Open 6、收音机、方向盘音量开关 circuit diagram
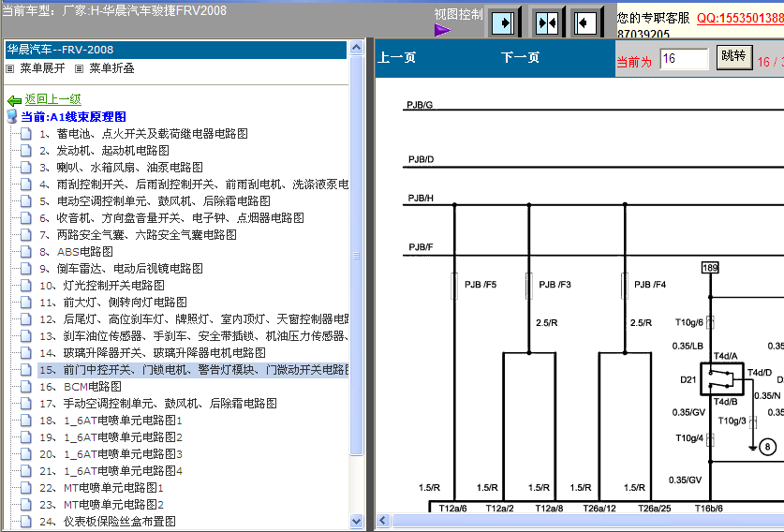This screenshot has height=532, width=784. tap(171, 218)
